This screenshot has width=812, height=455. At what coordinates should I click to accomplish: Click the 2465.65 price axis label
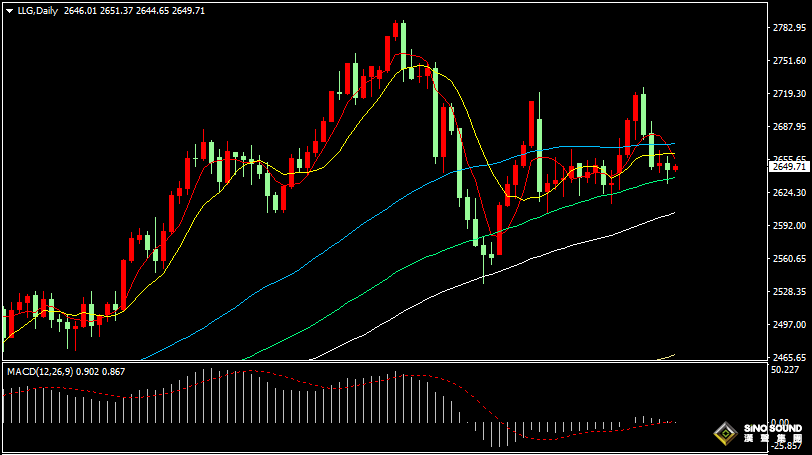[x=789, y=358]
